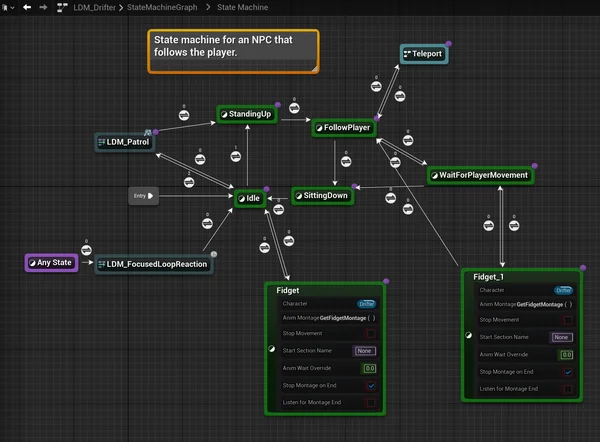Image resolution: width=600 pixels, height=442 pixels.
Task: Click the input pin on Fidget node
Action: pos(272,349)
